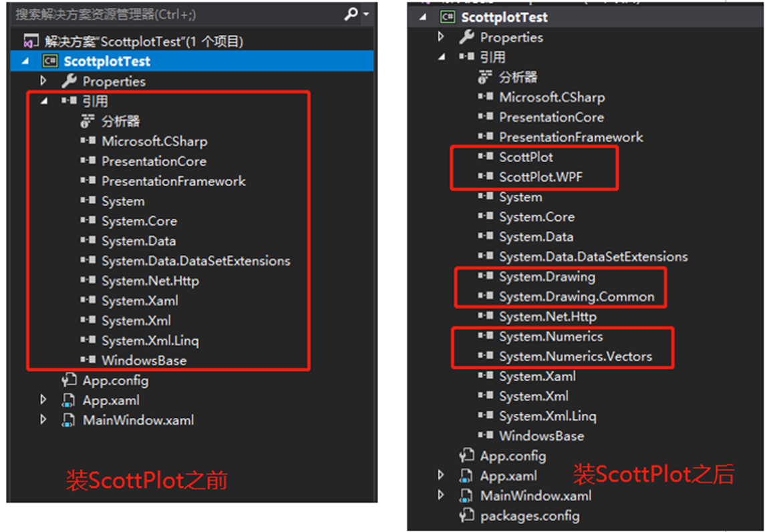This screenshot has width=767, height=532.
Task: Click App.config file icon in right panel
Action: (466, 455)
